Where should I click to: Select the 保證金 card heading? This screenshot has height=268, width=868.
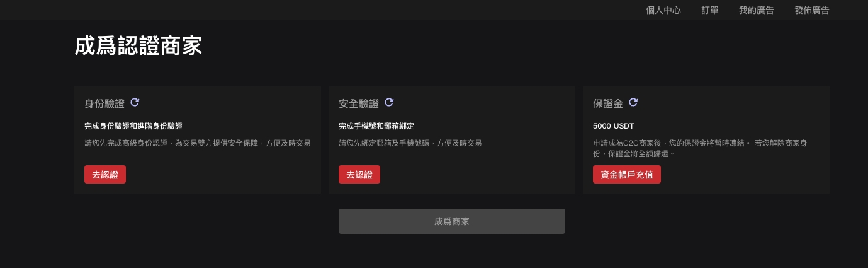point(608,103)
